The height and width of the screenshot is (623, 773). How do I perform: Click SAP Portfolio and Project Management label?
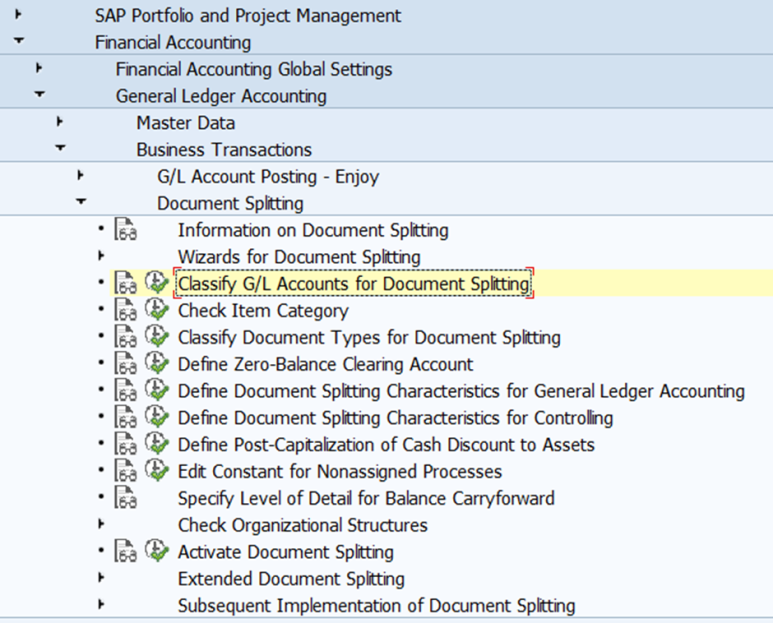248,16
